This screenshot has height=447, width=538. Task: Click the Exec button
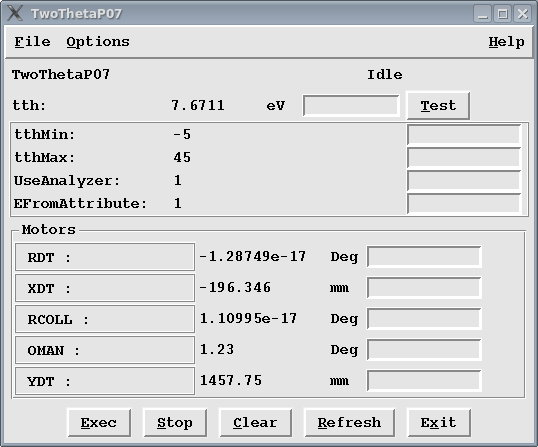tap(99, 423)
